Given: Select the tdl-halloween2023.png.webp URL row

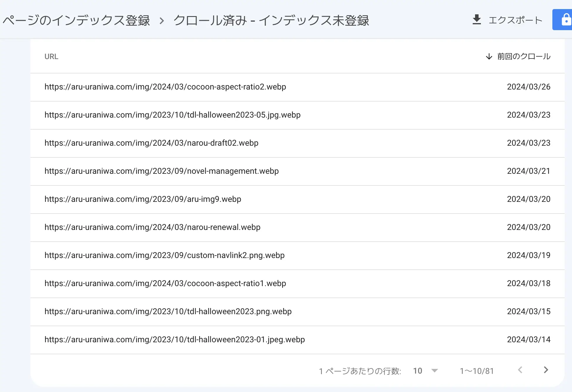Looking at the screenshot, I should (x=297, y=312).
